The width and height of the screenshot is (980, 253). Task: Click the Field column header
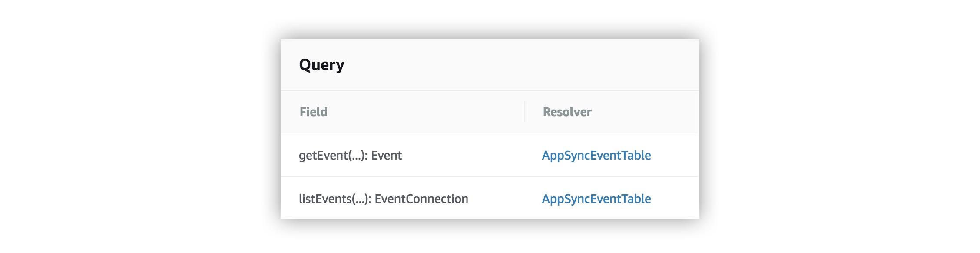pos(313,112)
